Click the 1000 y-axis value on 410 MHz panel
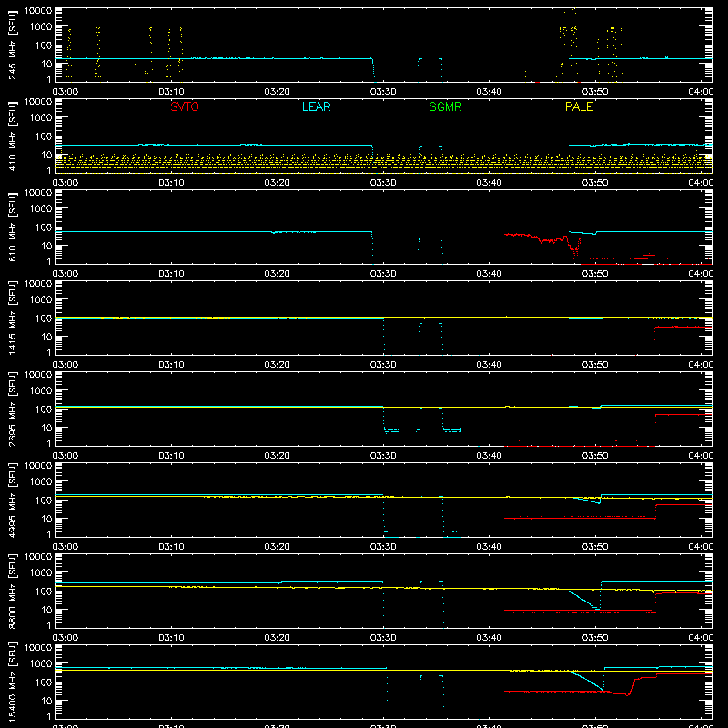Screen dimensions: 728x728 (x=41, y=118)
